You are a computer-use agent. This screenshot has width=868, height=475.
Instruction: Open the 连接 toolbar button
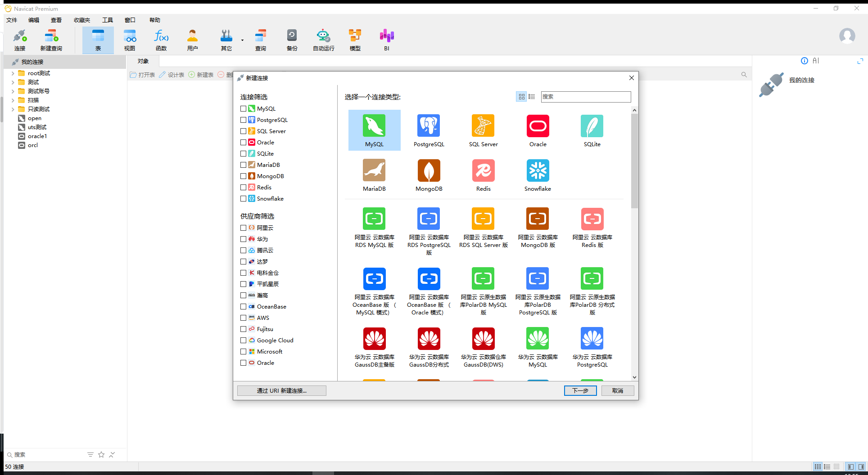point(20,40)
